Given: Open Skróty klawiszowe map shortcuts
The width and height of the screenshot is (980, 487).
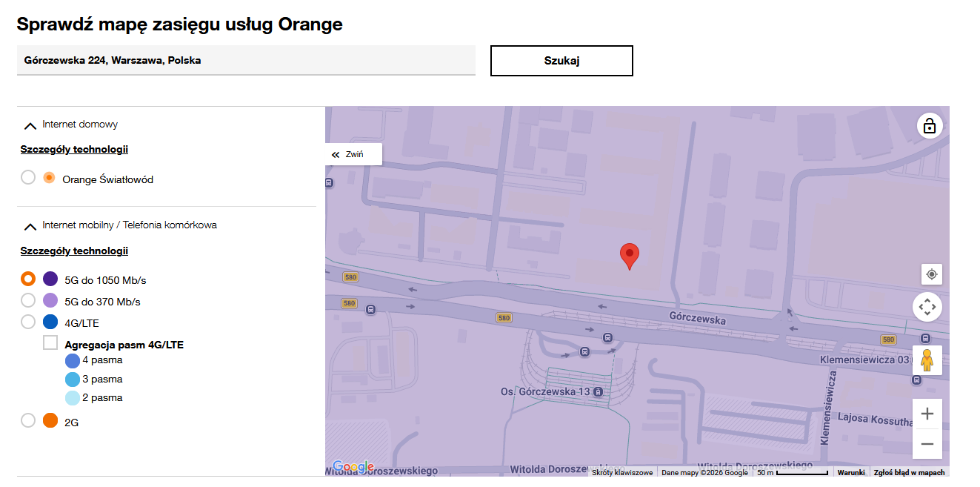Looking at the screenshot, I should [x=622, y=472].
